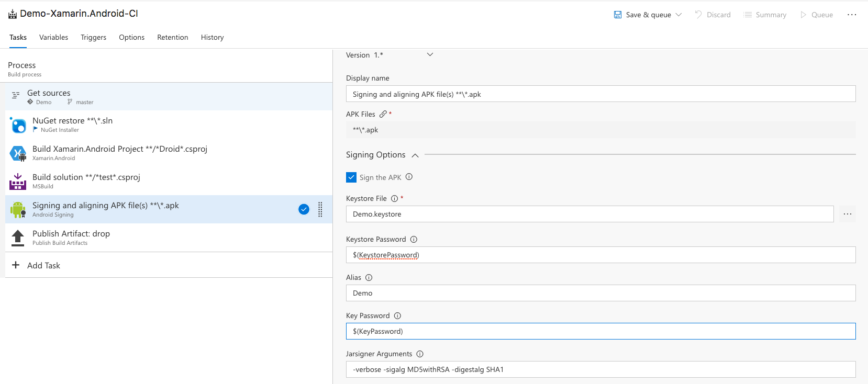The image size is (868, 384).
Task: Click the Xamarin.Android build task icon
Action: (18, 153)
